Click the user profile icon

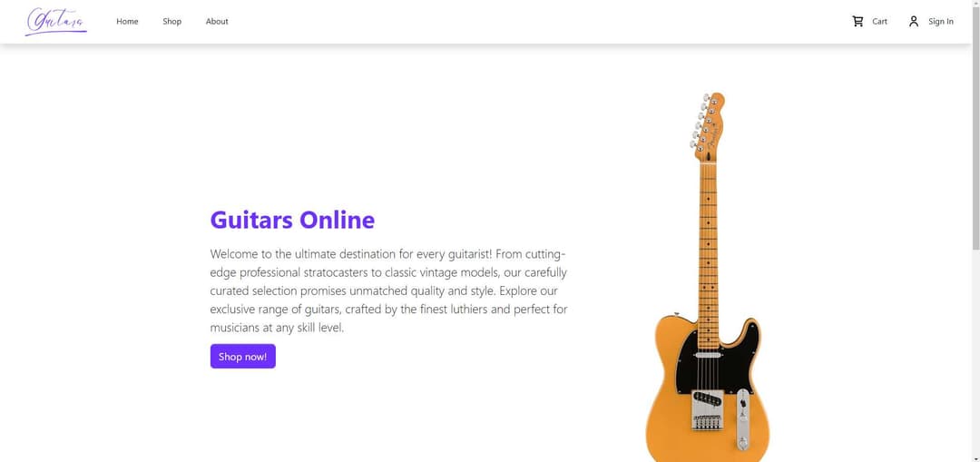pyautogui.click(x=914, y=21)
